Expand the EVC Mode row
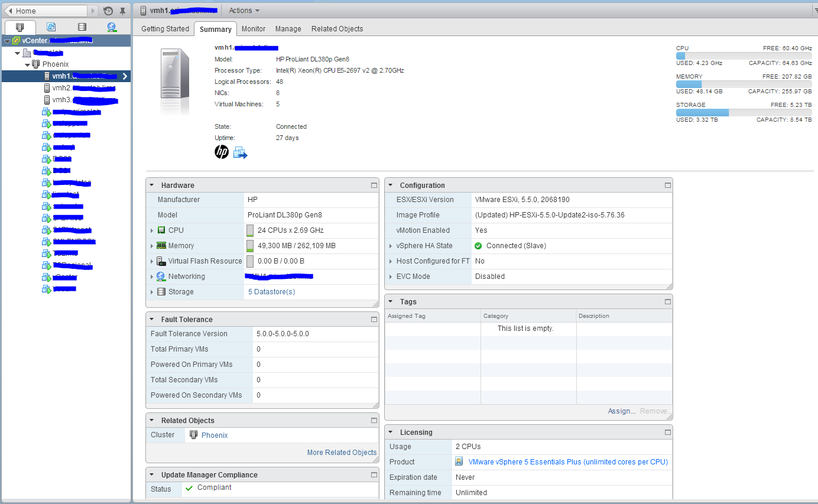 click(x=391, y=277)
